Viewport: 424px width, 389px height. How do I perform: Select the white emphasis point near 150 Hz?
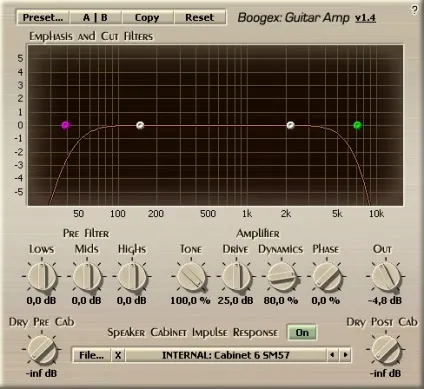click(140, 125)
